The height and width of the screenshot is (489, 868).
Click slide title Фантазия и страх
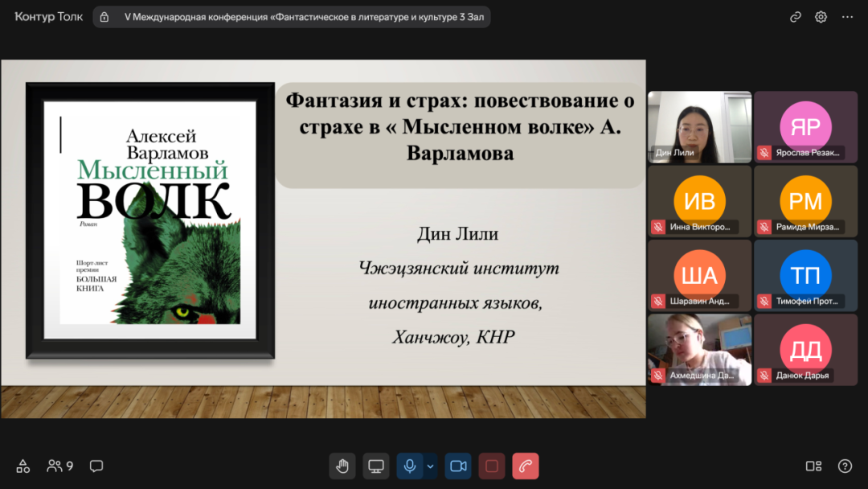point(460,127)
